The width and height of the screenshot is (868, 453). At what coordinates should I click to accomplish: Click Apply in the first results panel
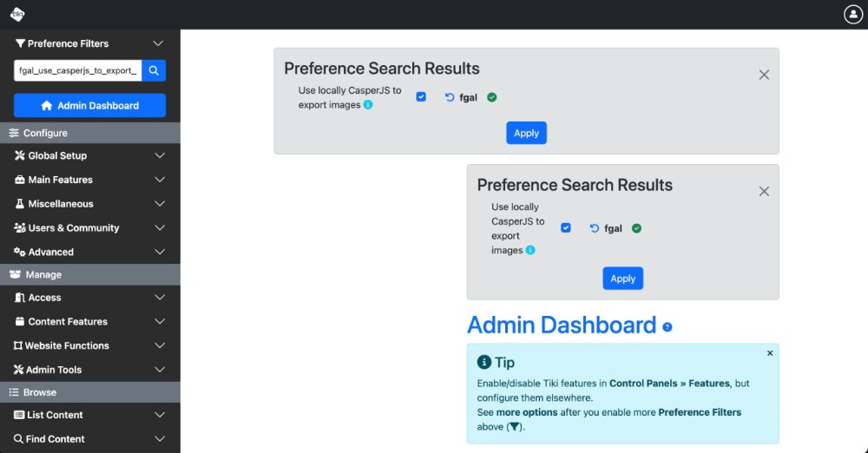point(527,133)
